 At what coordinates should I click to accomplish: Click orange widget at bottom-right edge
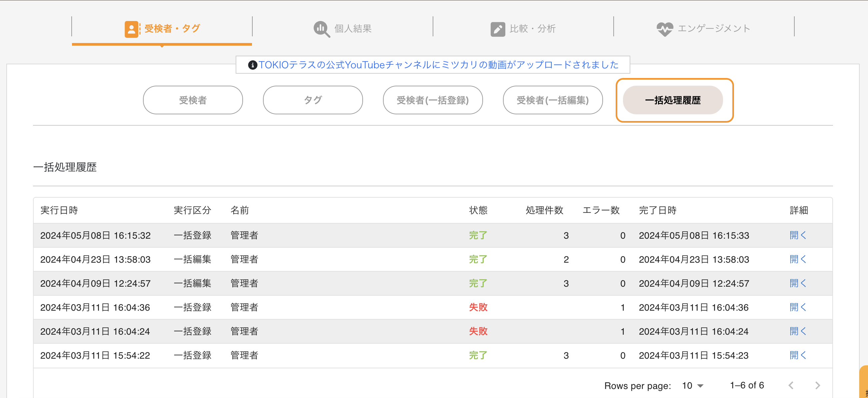864,382
